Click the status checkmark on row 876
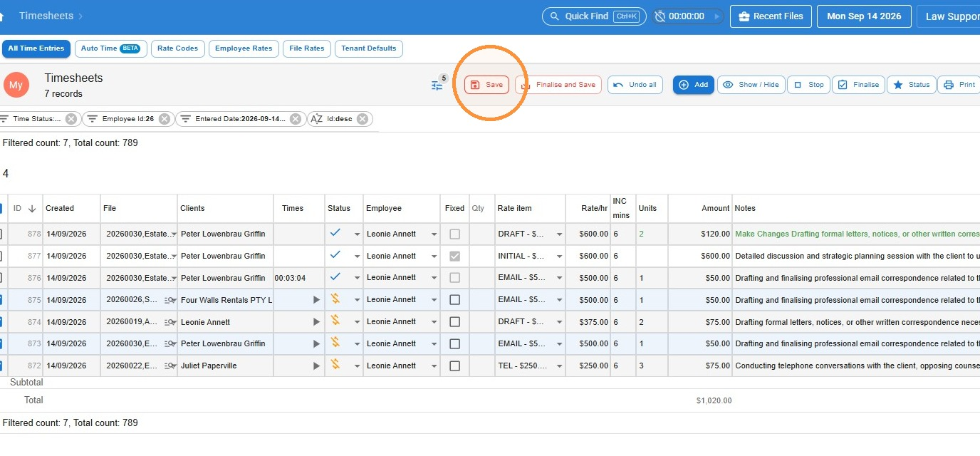 point(335,277)
